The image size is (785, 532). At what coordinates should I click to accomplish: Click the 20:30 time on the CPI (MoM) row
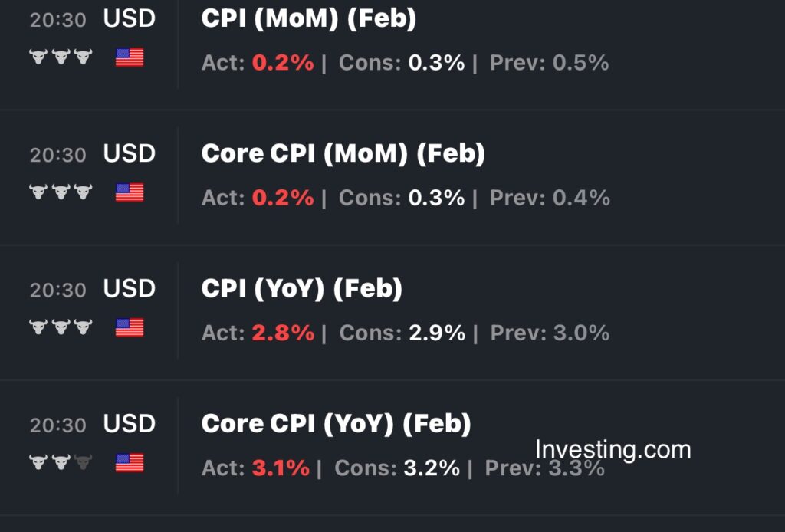tap(57, 20)
